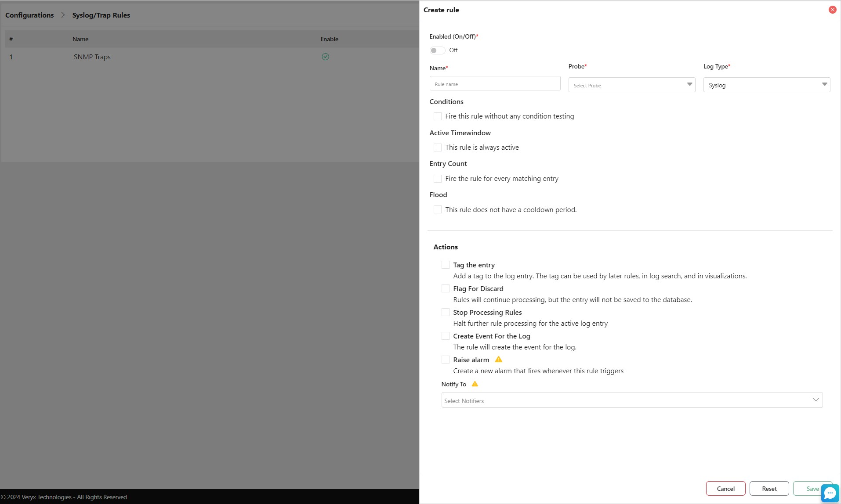The height and width of the screenshot is (504, 841).
Task: Open the Select Probe dropdown
Action: click(631, 85)
